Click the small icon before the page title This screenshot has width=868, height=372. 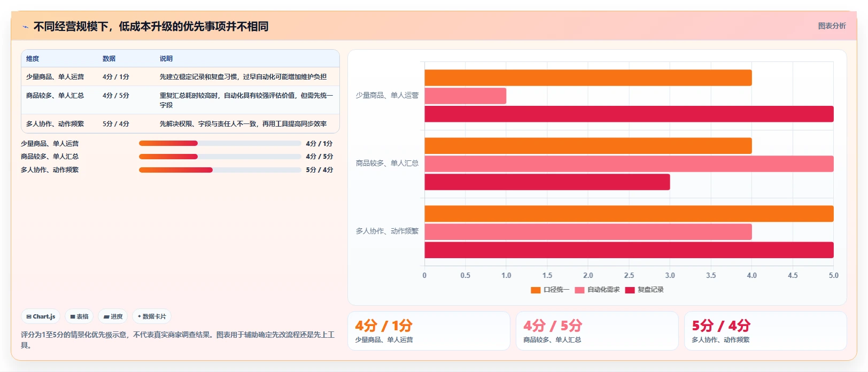[x=25, y=27]
